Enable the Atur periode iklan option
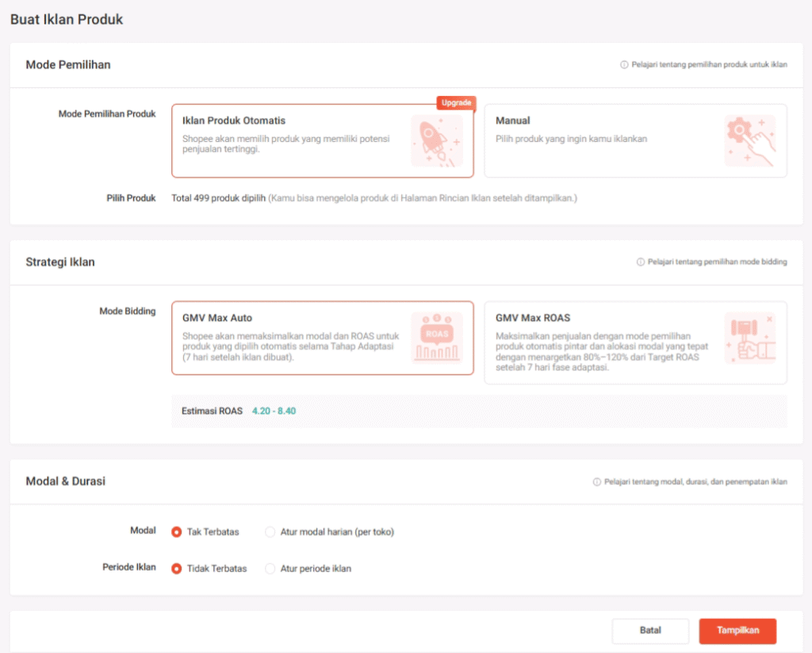 [x=270, y=568]
